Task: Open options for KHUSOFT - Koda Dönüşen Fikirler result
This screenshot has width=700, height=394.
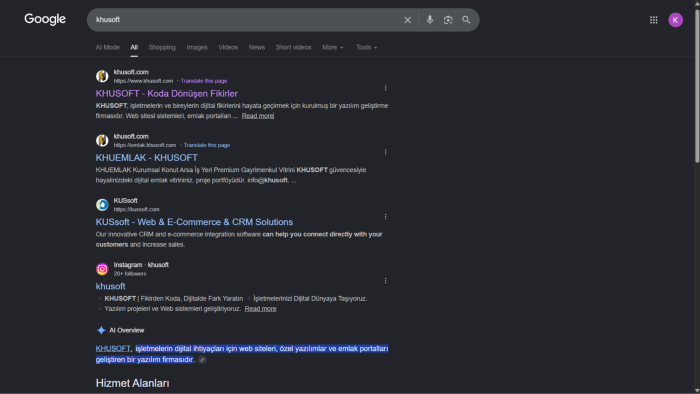Action: (385, 88)
